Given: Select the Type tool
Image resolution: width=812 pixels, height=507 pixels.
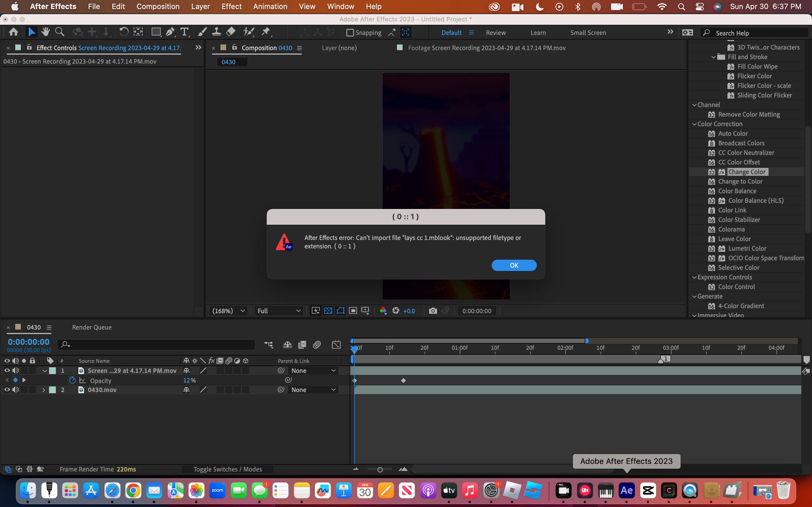Looking at the screenshot, I should click(x=184, y=32).
